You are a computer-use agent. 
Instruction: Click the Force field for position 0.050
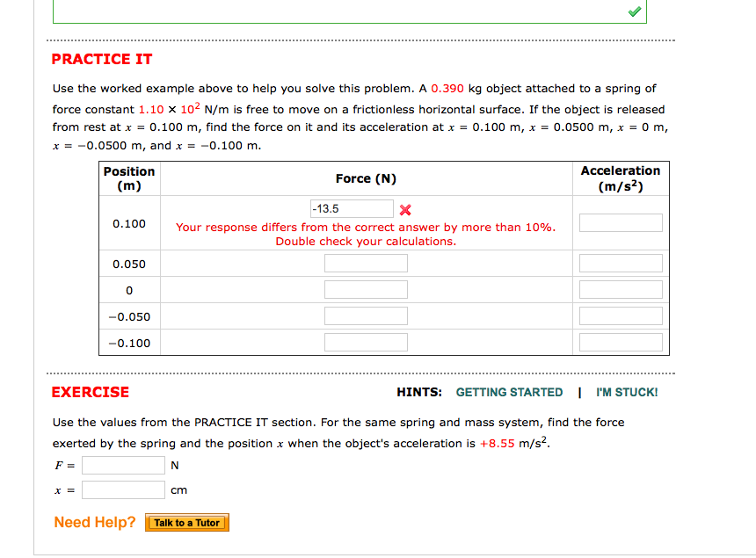coord(366,263)
